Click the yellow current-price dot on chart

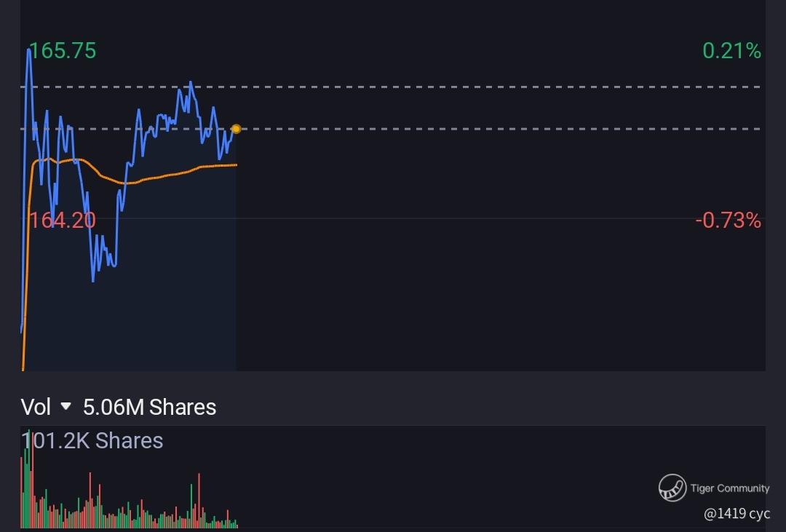pos(236,129)
